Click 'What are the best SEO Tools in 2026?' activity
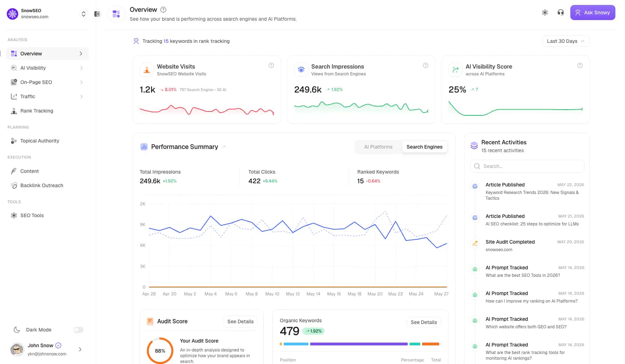Image resolution: width=625 pixels, height=364 pixels. [x=527, y=271]
